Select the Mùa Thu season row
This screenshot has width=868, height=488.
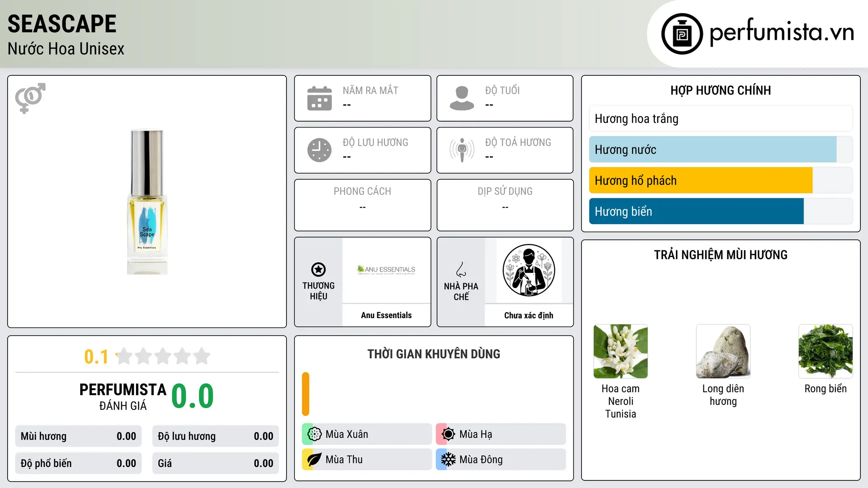coord(367,460)
